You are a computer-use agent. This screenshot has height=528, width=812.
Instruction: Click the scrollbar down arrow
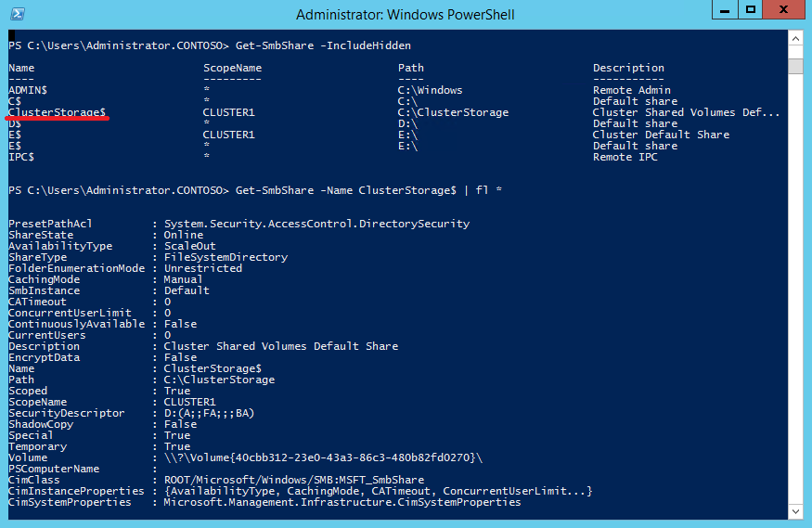point(795,511)
